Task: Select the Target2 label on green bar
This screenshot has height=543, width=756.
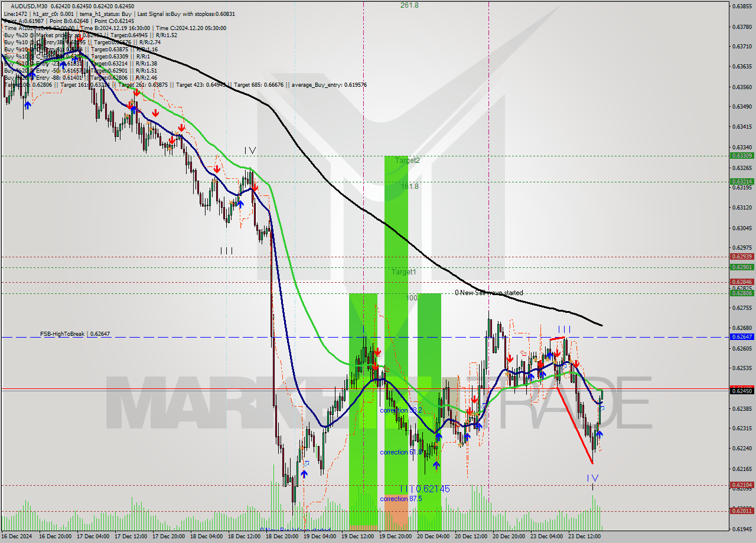Action: [408, 161]
